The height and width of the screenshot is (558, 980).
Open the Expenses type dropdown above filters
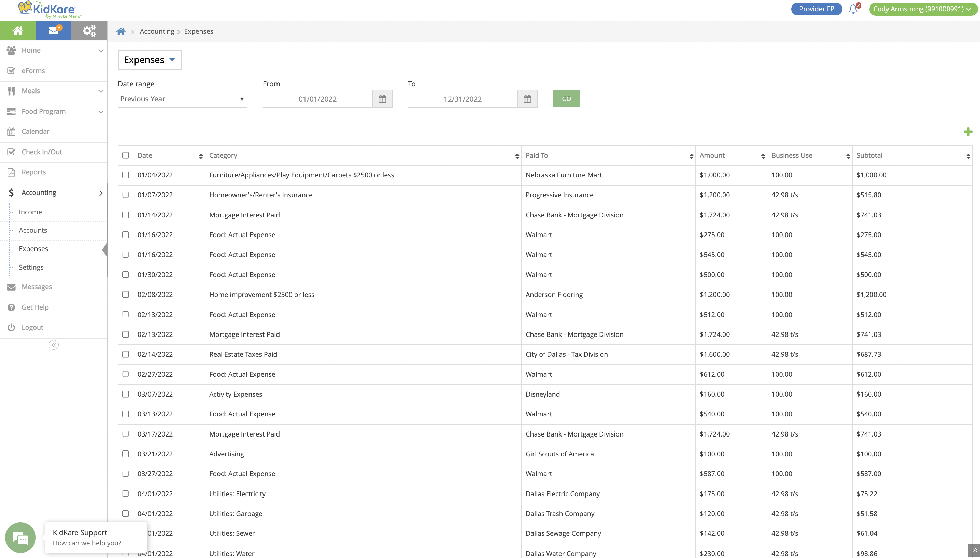pyautogui.click(x=149, y=59)
